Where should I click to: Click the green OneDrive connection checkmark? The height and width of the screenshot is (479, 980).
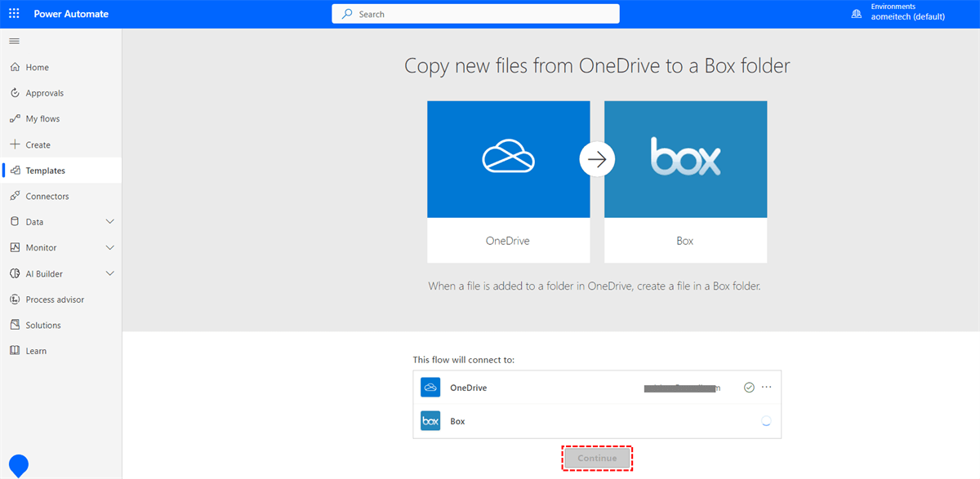[x=749, y=388]
